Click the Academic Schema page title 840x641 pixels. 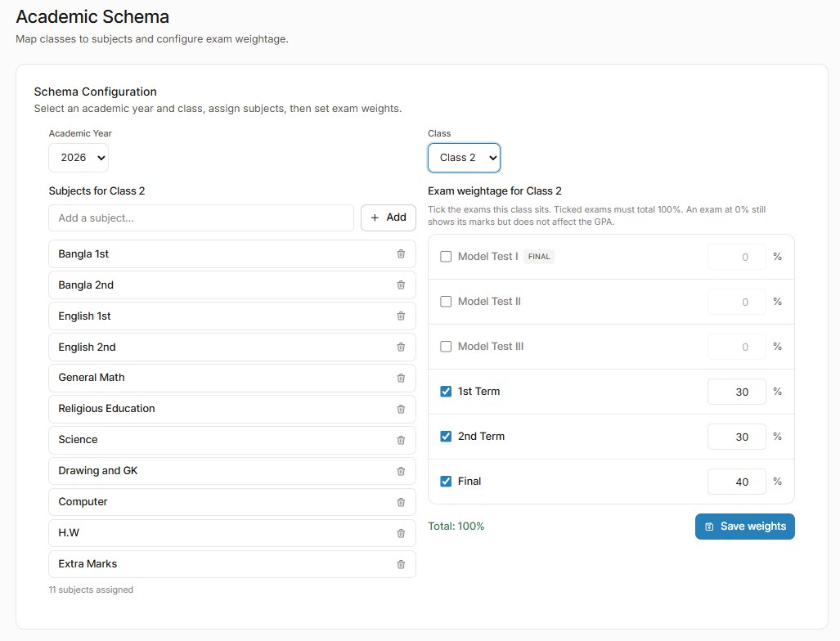(92, 16)
